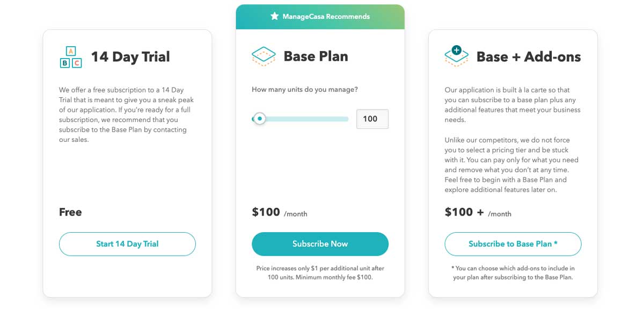Click the add-ons footnote below Subscribe to Base Plan

click(x=513, y=271)
